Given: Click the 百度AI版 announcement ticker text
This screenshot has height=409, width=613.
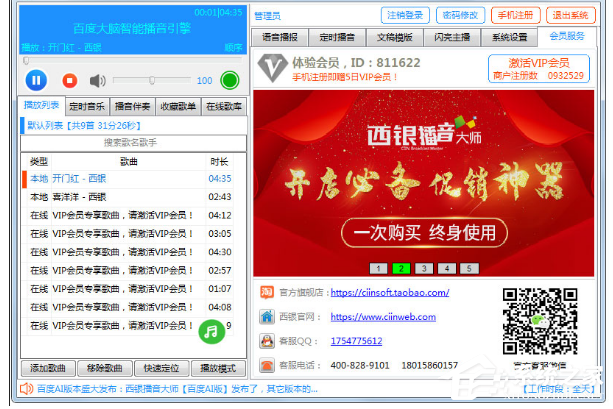Looking at the screenshot, I should click(177, 389).
